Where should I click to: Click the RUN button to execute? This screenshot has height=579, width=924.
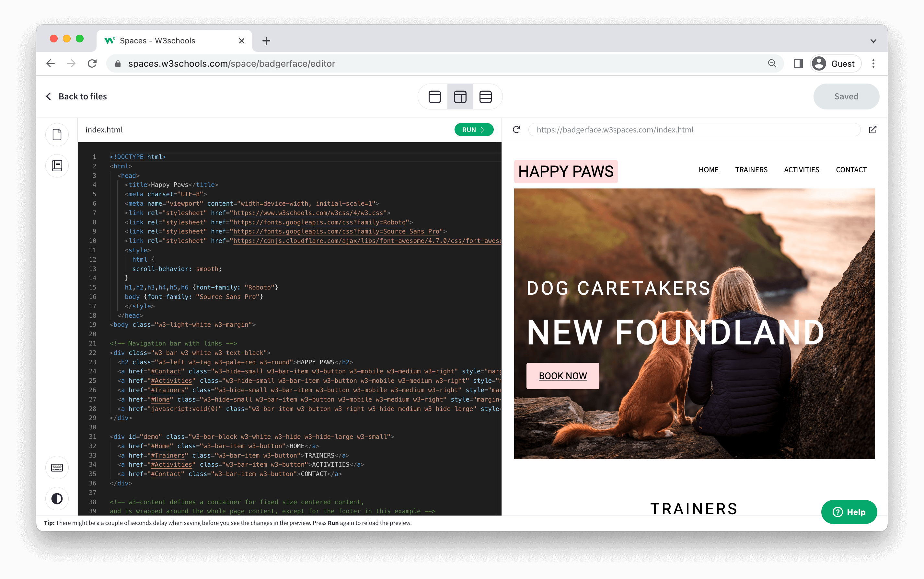[474, 130]
